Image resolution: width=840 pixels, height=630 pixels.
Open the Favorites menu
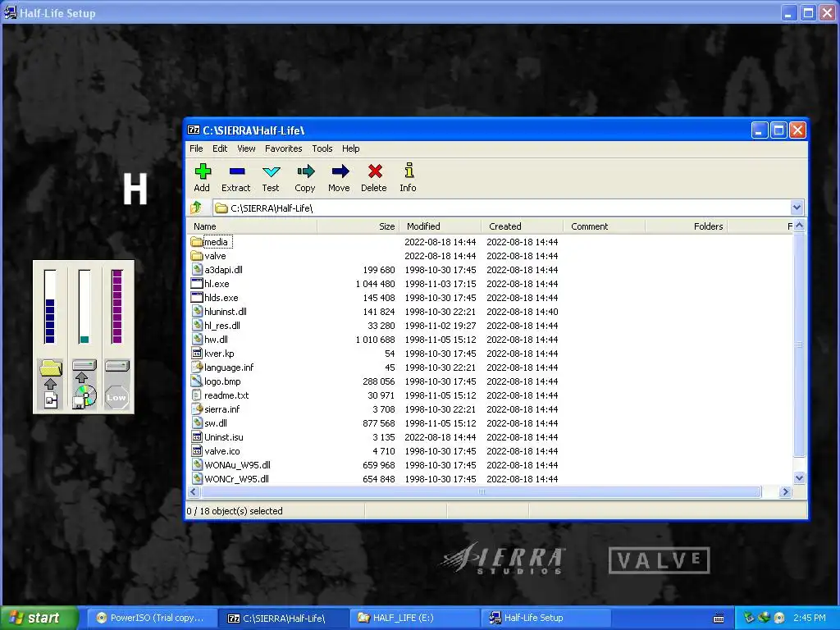pos(283,148)
